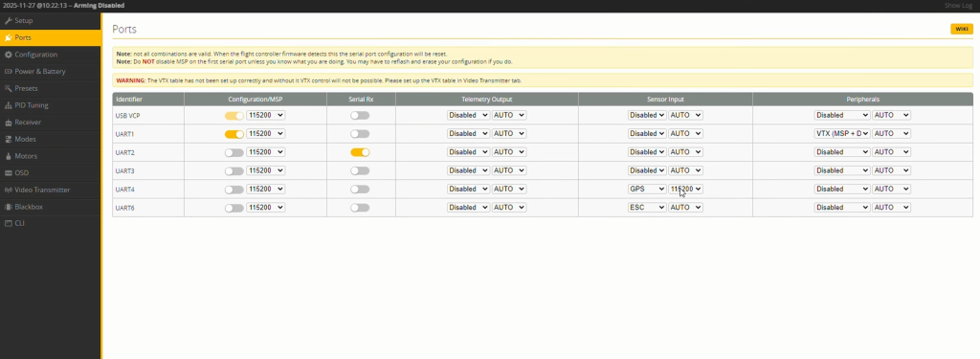980x359 pixels.
Task: Open the PID Tuning icon
Action: 8,105
